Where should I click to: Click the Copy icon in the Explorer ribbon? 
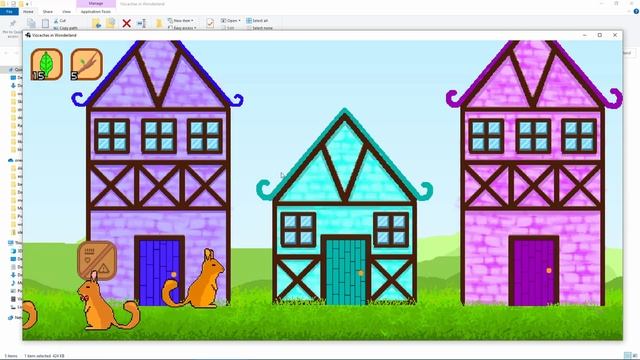coord(31,23)
